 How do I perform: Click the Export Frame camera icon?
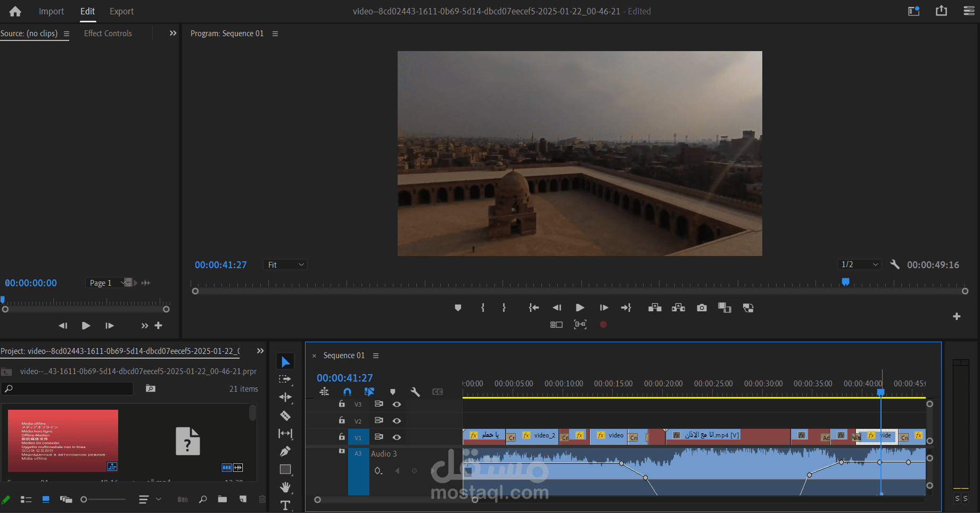pyautogui.click(x=702, y=308)
